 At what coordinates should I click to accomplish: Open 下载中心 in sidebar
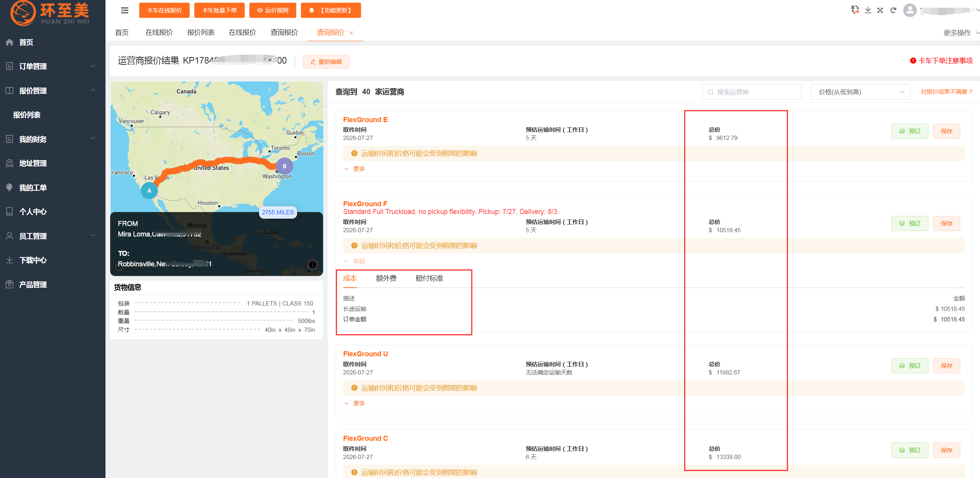tap(53, 260)
